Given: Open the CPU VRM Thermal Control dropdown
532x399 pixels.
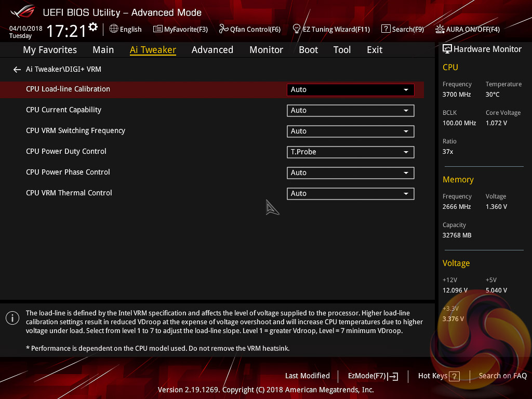Looking at the screenshot, I should click(351, 194).
